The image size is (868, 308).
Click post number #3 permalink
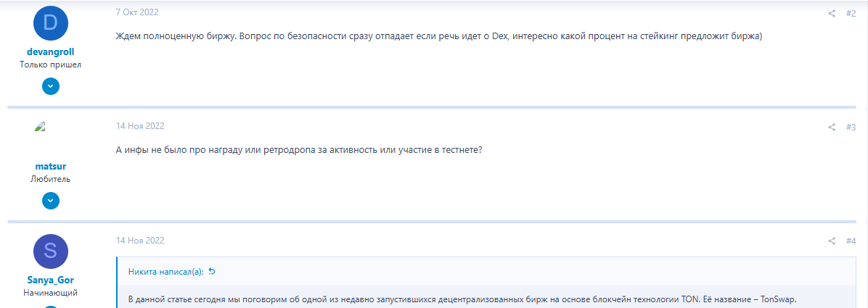(x=851, y=127)
